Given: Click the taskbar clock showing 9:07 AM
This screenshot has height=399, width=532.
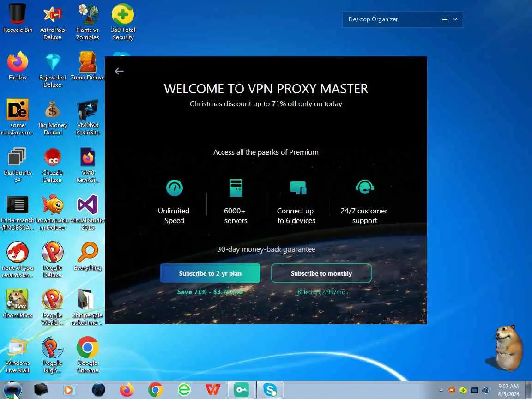Looking at the screenshot, I should click(x=508, y=390).
